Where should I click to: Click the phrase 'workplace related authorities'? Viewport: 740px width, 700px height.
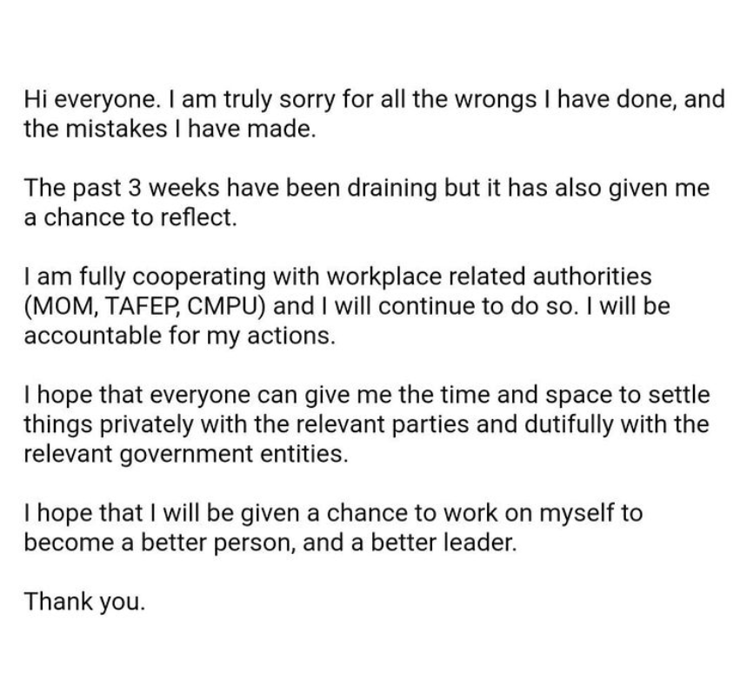click(x=489, y=277)
